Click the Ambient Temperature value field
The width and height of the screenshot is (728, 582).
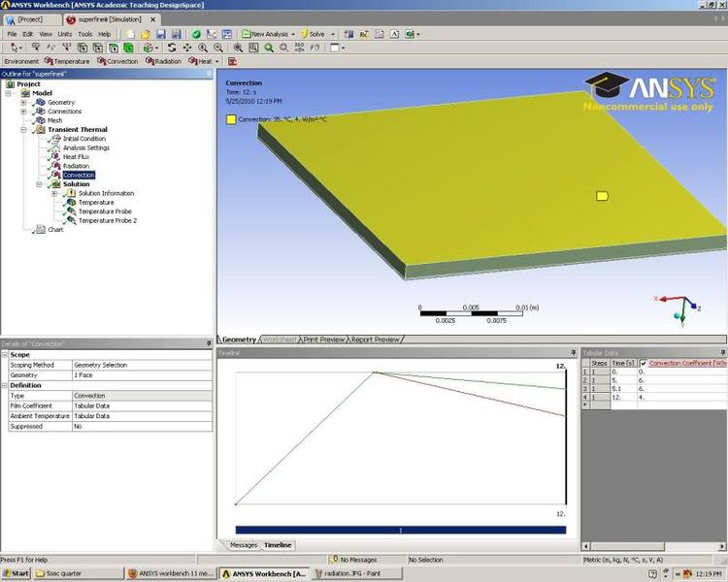[x=142, y=416]
